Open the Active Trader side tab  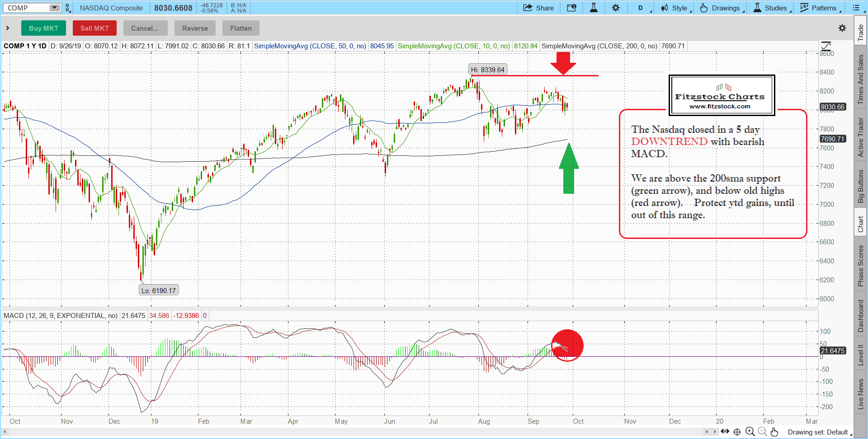860,137
